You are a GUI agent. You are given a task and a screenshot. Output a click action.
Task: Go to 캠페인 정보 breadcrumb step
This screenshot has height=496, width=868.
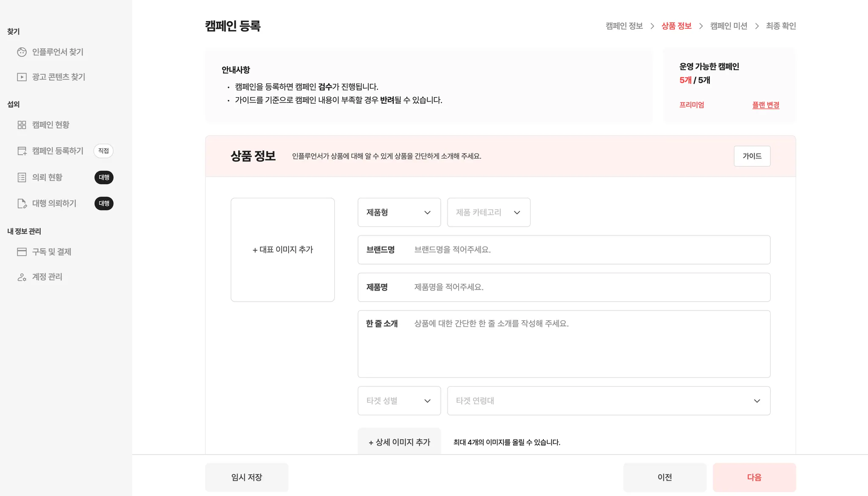click(624, 26)
